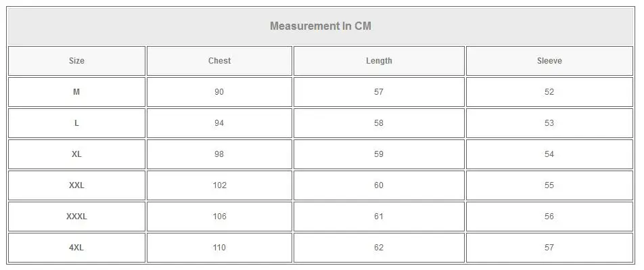Click the length value 62 cell
644x270 pixels.
(x=379, y=248)
